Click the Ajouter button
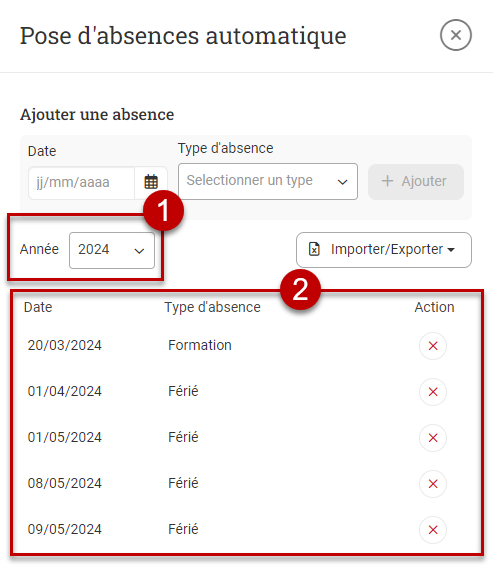The image size is (493, 567). pyautogui.click(x=416, y=182)
